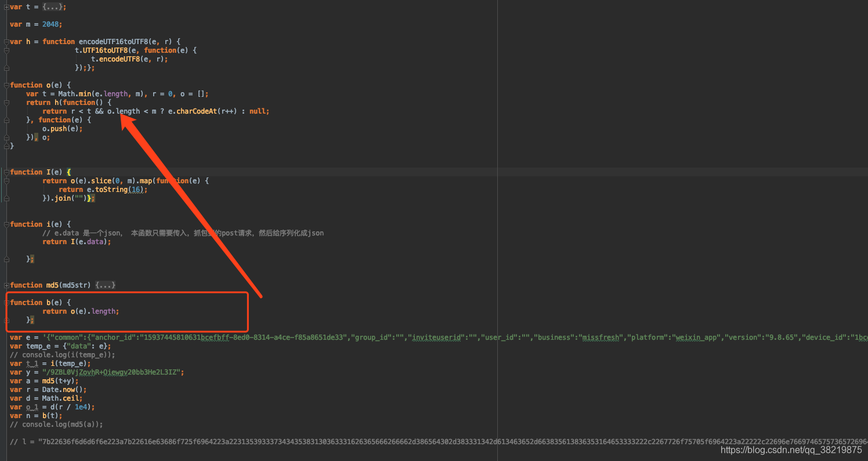Click the commented console.log(md5(a)) line
Image resolution: width=868 pixels, height=461 pixels.
point(56,424)
